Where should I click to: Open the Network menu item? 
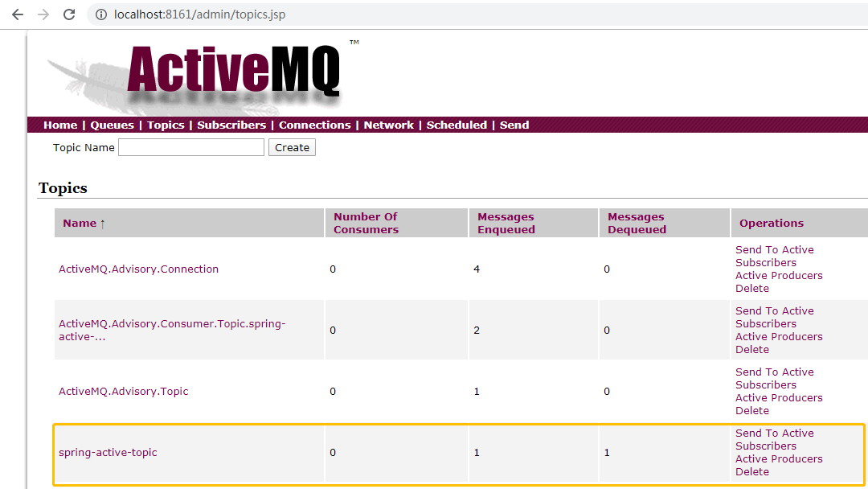tap(389, 125)
